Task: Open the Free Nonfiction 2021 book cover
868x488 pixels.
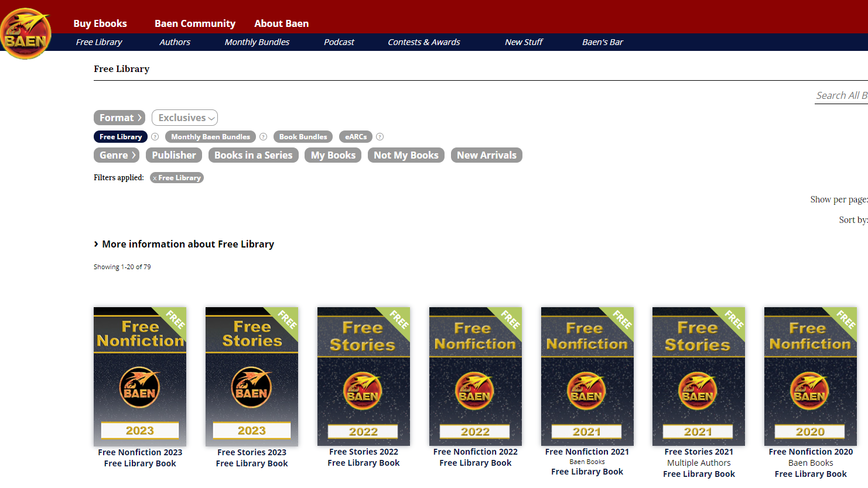Action: [587, 376]
